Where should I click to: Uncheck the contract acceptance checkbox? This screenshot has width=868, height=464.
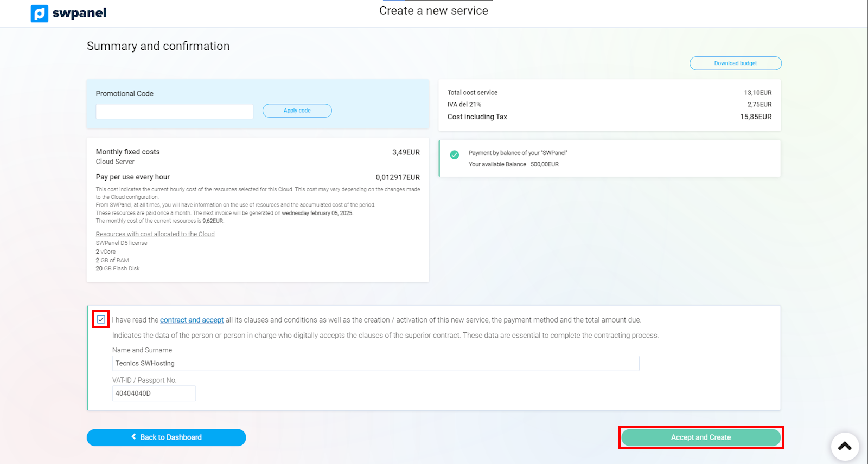pyautogui.click(x=101, y=320)
